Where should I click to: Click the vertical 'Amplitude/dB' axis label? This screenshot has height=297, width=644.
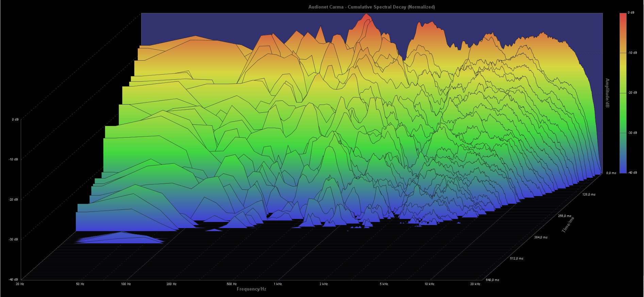[x=607, y=93]
